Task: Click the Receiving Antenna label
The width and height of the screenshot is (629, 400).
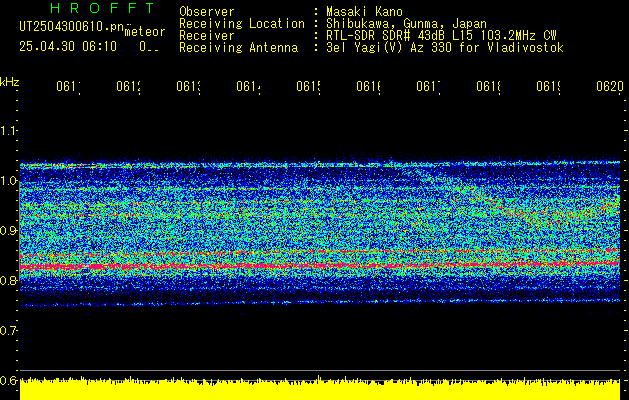Action: (x=238, y=48)
